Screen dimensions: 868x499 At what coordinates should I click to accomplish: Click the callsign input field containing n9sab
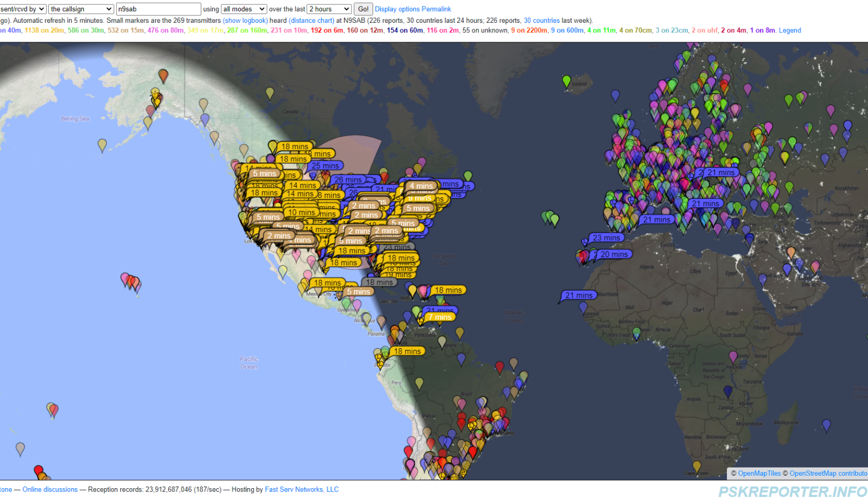(x=158, y=9)
